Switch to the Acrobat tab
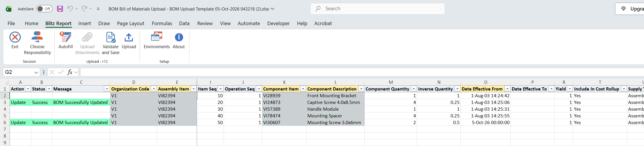Screen dimensions: 644x146 pos(323,23)
